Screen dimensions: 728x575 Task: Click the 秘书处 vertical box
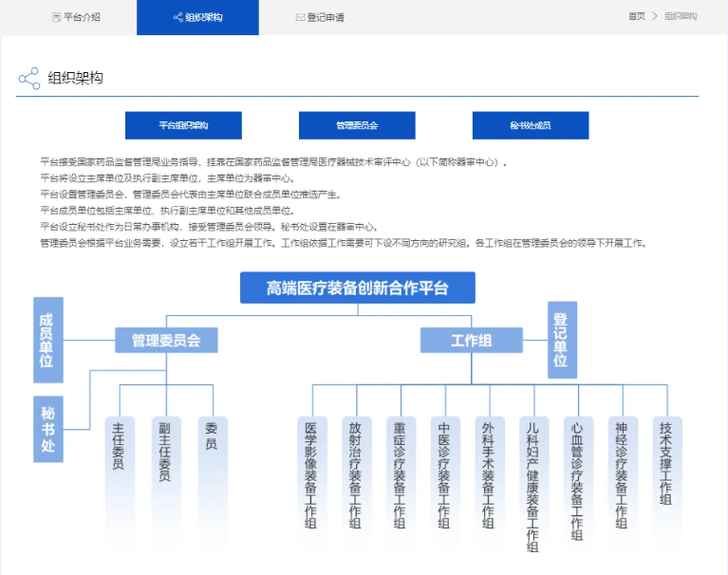click(x=48, y=429)
